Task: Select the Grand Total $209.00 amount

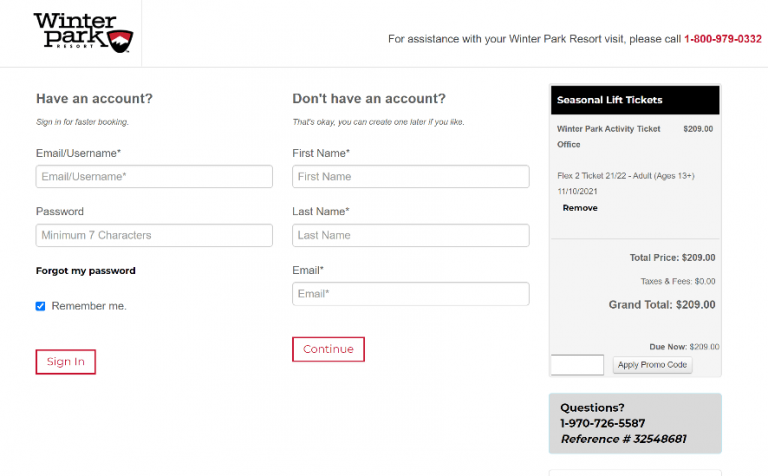Action: click(696, 305)
